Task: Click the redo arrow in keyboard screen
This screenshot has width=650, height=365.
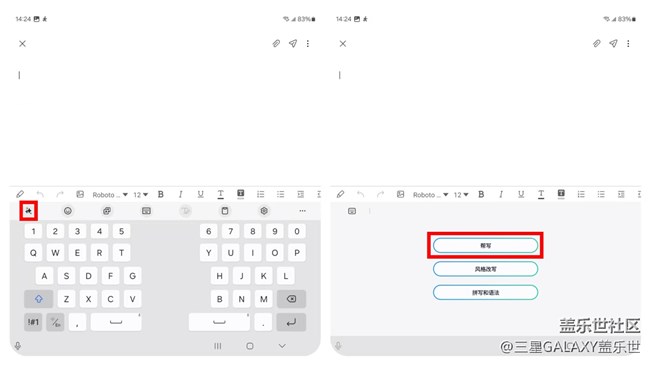Action: point(60,194)
